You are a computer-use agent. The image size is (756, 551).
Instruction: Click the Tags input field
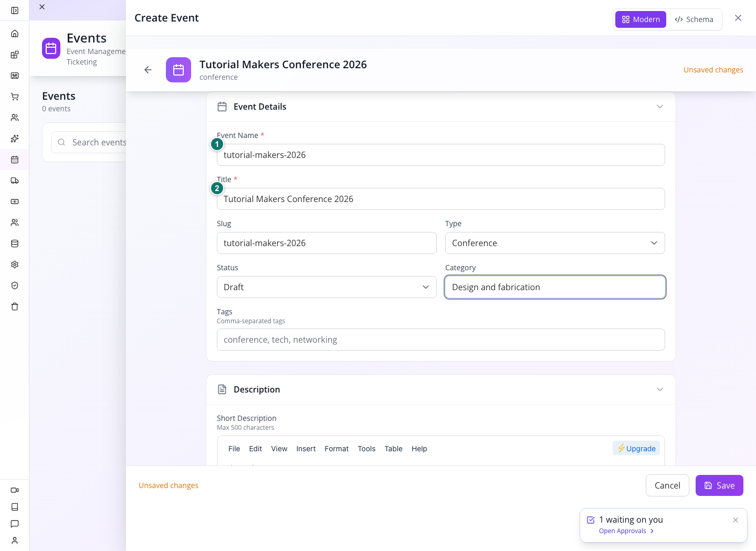click(441, 340)
